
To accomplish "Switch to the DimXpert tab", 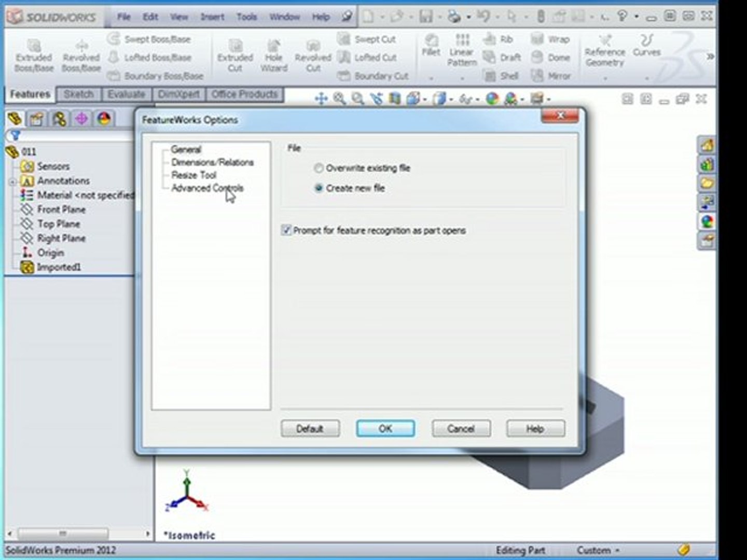I will coord(179,94).
